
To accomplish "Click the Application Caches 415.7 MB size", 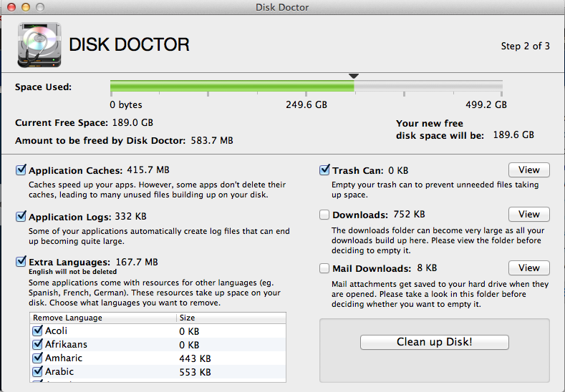I will 148,170.
